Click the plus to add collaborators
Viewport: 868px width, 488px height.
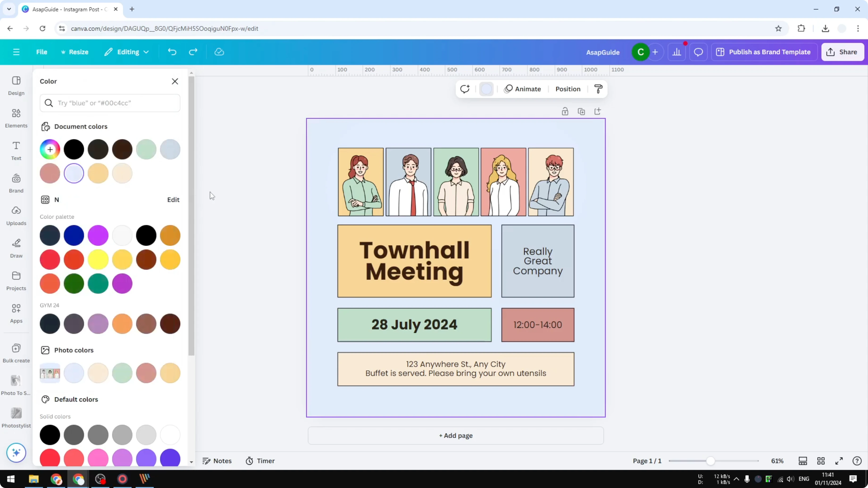coord(655,52)
